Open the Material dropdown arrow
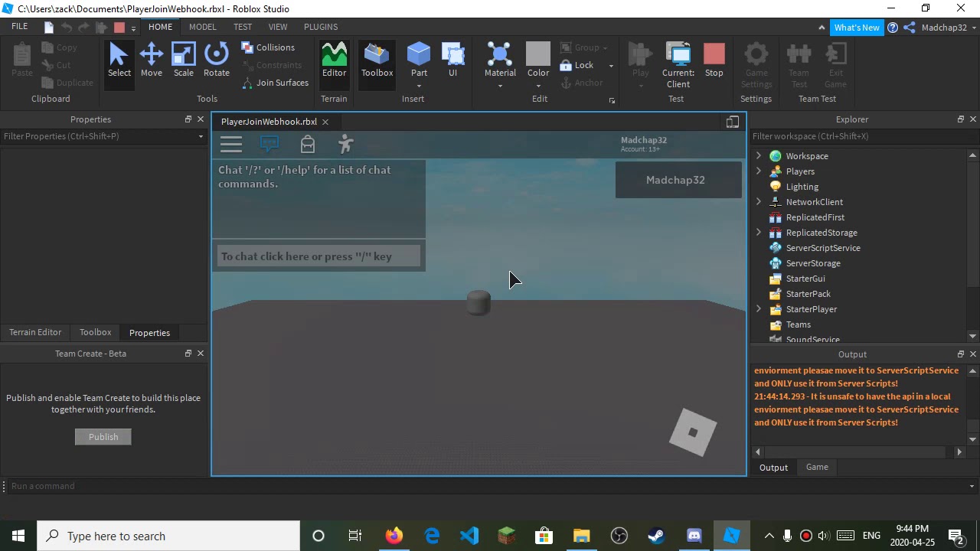Image resolution: width=980 pixels, height=551 pixels. point(500,86)
